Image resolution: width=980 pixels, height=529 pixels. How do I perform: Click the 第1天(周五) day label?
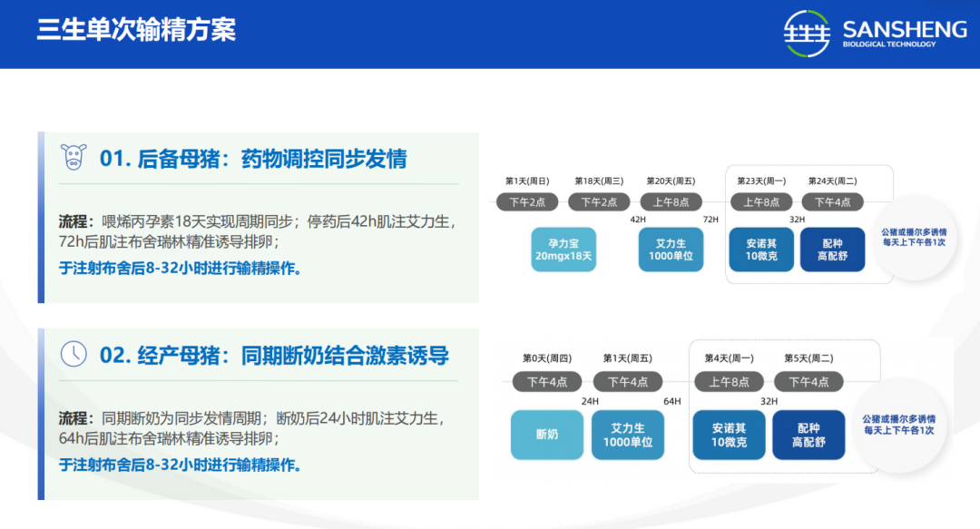tap(628, 358)
